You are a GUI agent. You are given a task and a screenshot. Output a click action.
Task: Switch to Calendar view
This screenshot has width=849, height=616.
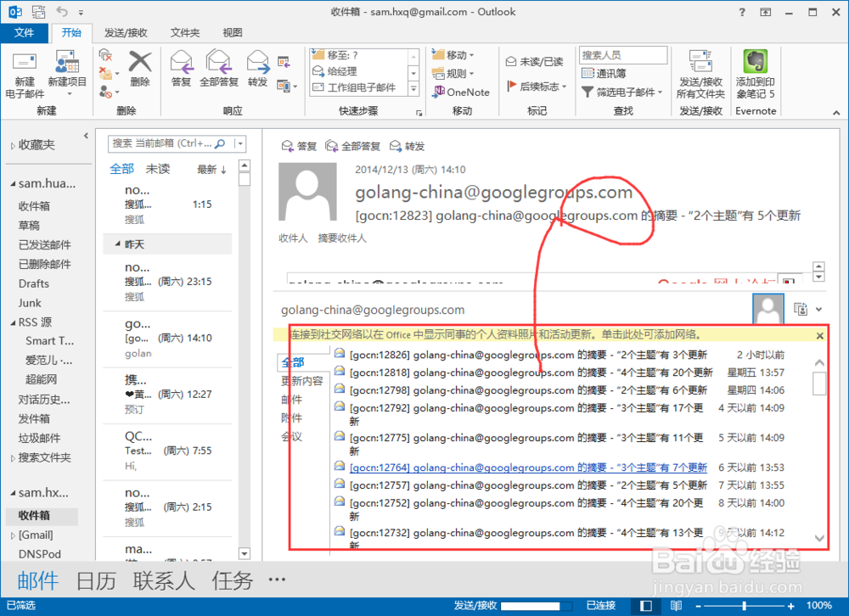pyautogui.click(x=96, y=581)
